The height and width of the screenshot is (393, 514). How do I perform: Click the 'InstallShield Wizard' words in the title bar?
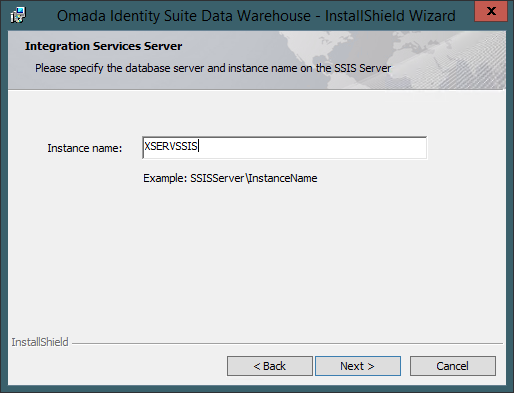click(x=390, y=16)
